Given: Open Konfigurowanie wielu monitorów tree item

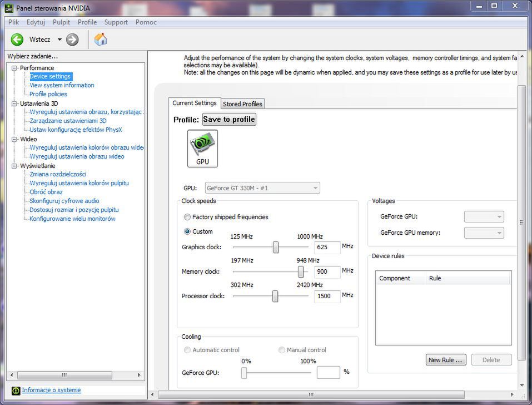Looking at the screenshot, I should pos(72,219).
